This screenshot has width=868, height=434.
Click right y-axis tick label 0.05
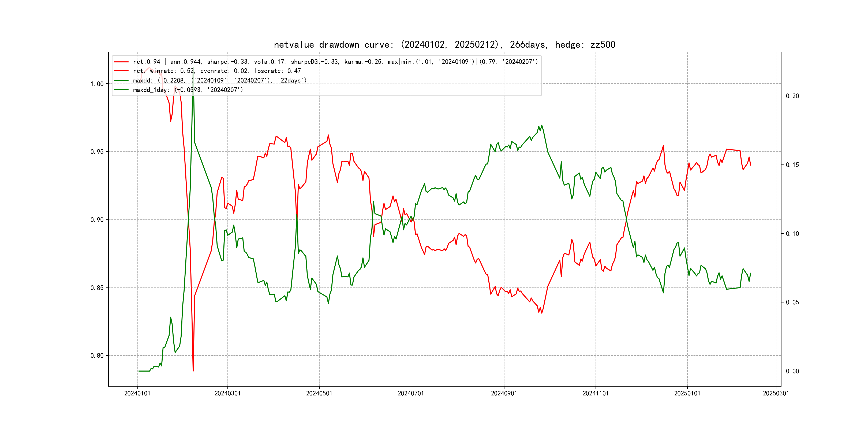tap(792, 302)
